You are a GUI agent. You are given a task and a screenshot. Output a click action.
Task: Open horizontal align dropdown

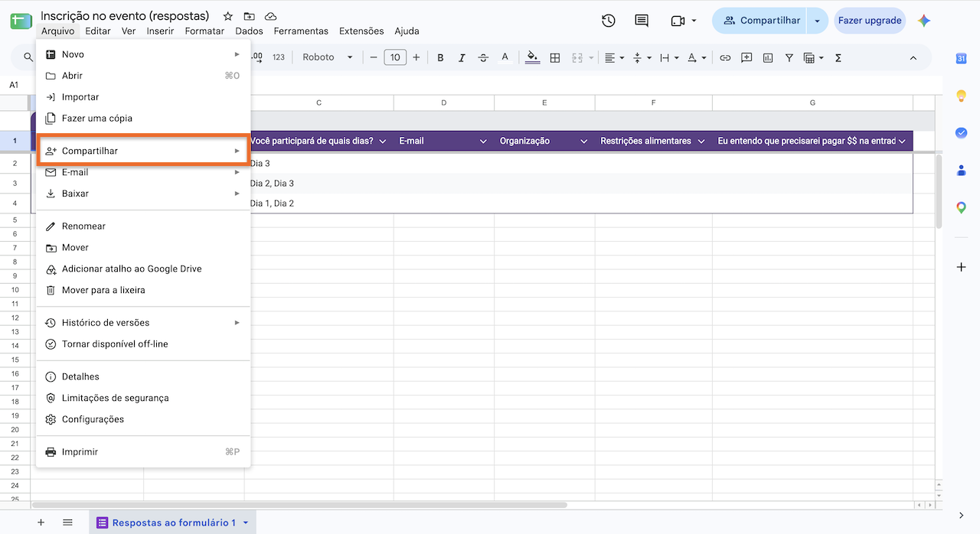coord(614,57)
